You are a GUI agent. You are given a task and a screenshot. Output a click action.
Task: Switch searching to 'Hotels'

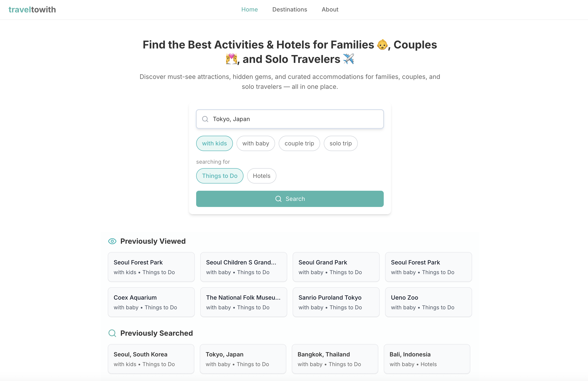261,176
